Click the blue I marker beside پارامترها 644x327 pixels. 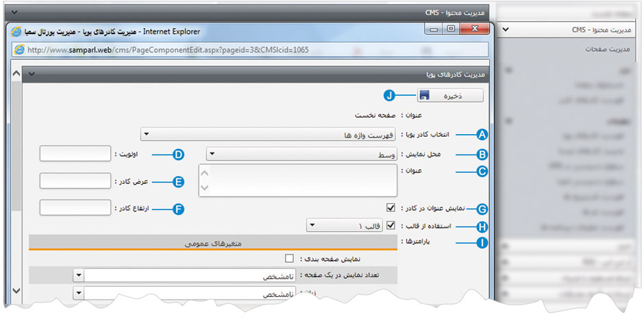pos(482,242)
